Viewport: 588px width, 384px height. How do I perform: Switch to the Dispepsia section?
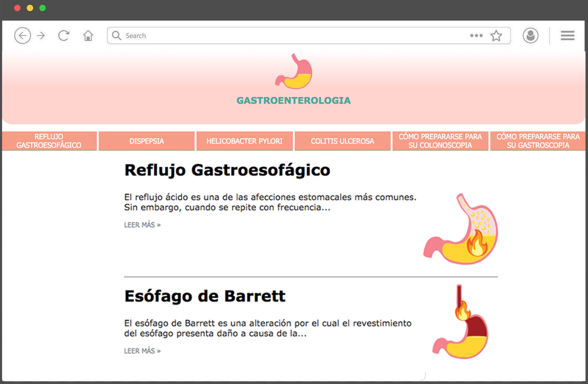146,141
